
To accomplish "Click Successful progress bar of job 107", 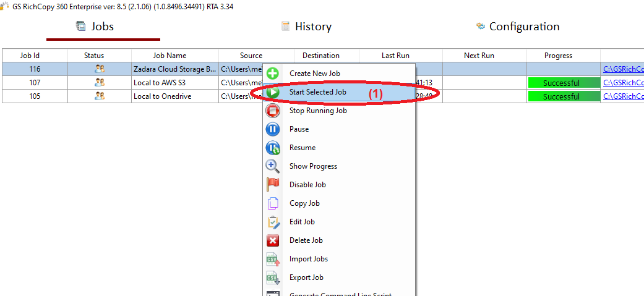I will 563,83.
